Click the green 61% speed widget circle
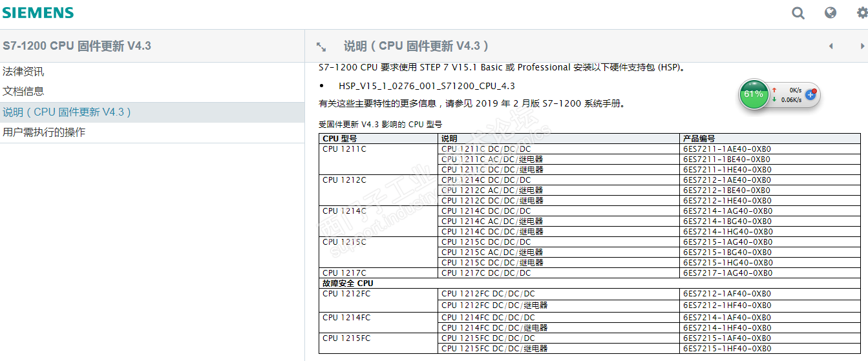 point(754,94)
